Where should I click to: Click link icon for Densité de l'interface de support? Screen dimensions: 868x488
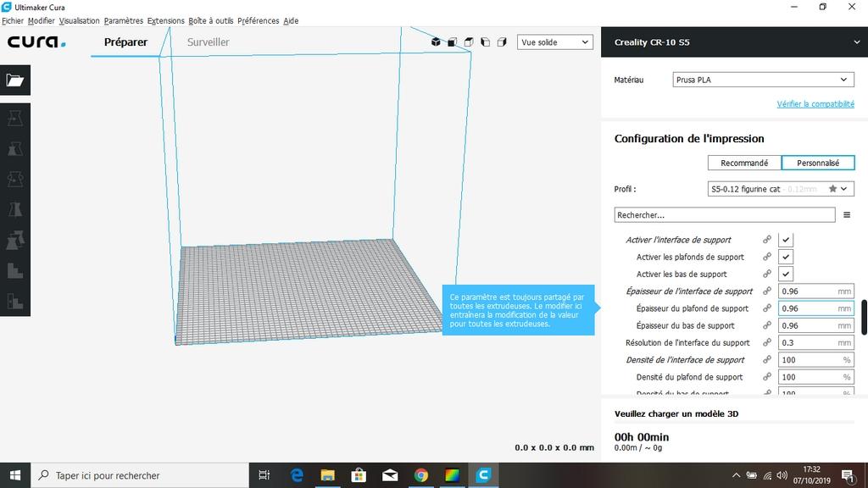point(766,359)
